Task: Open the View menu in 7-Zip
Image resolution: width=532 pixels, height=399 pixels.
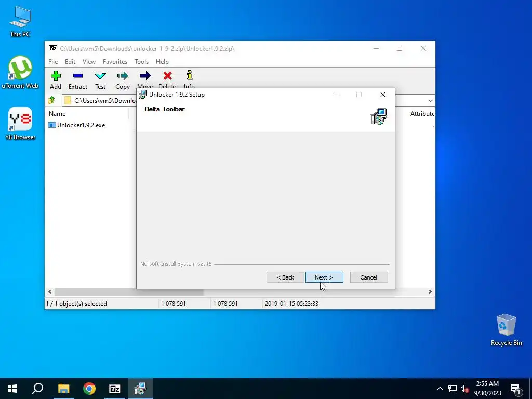Action: (x=89, y=62)
